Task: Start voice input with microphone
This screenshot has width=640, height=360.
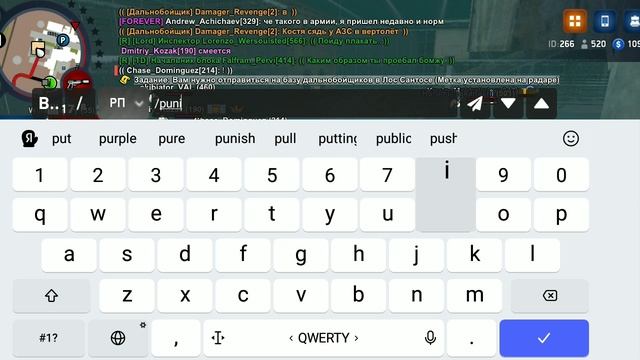Action: tap(430, 338)
